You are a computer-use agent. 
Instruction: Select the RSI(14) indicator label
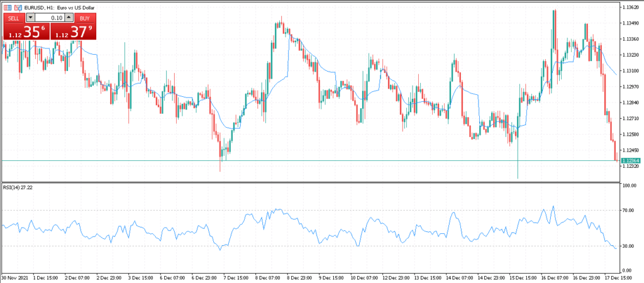18,187
